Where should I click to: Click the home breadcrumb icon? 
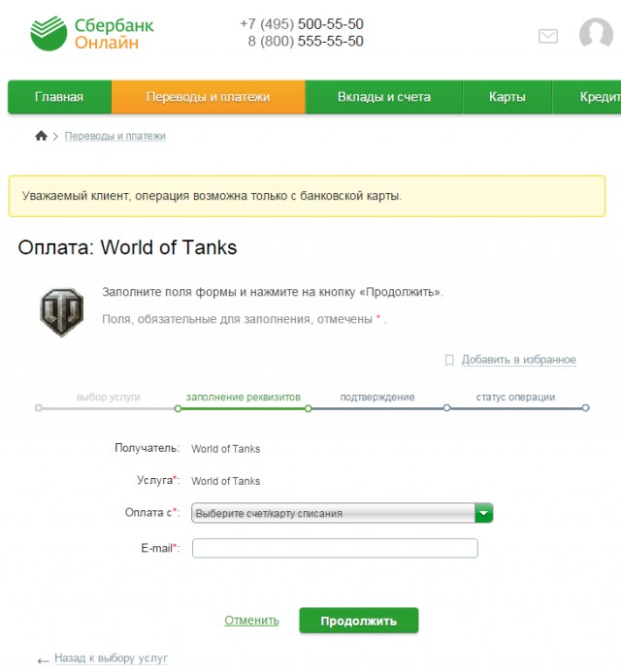pyautogui.click(x=41, y=136)
